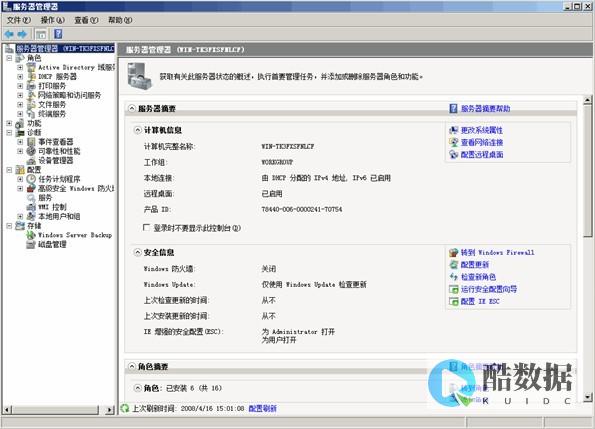Viewport: 595px width, 429px height.
Task: Click the 配置刷新 link
Action: coord(263,409)
